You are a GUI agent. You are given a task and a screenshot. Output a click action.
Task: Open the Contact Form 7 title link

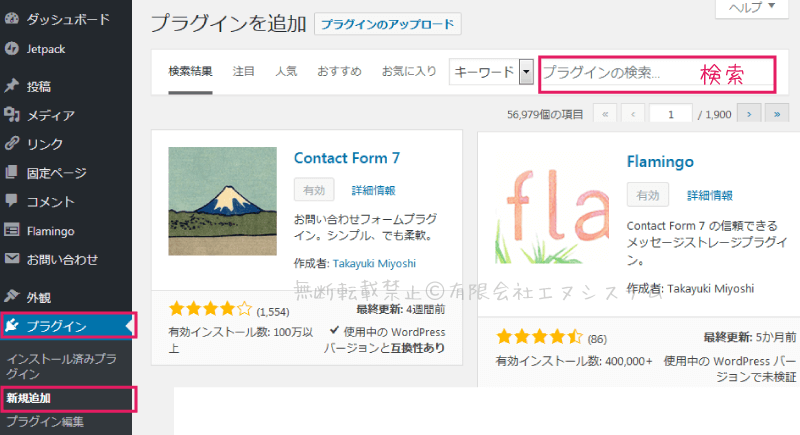347,158
